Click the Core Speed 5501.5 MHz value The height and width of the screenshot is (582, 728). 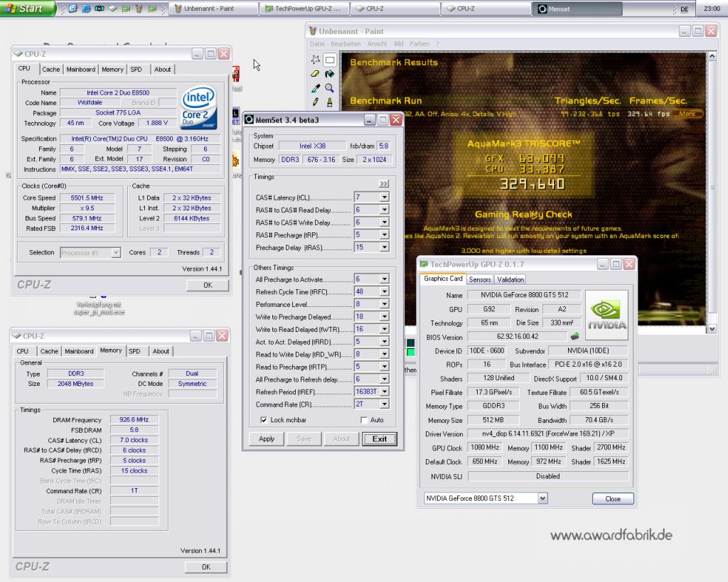(87, 198)
